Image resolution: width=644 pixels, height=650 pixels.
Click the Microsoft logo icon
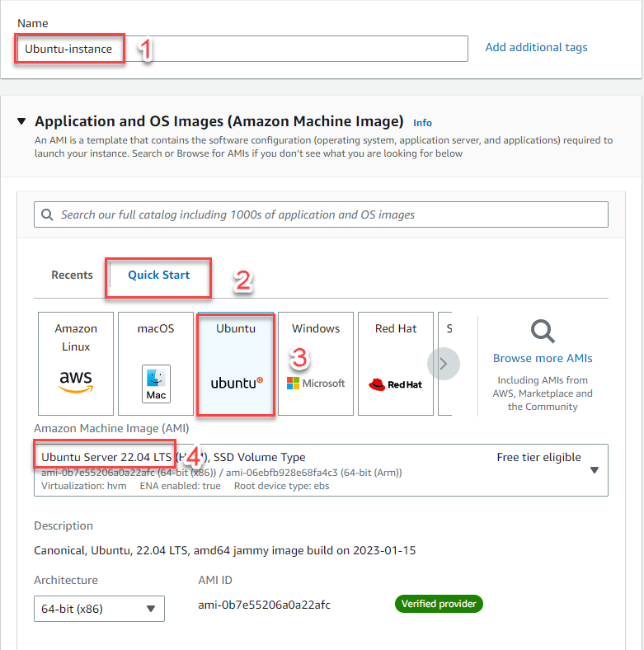(x=316, y=383)
